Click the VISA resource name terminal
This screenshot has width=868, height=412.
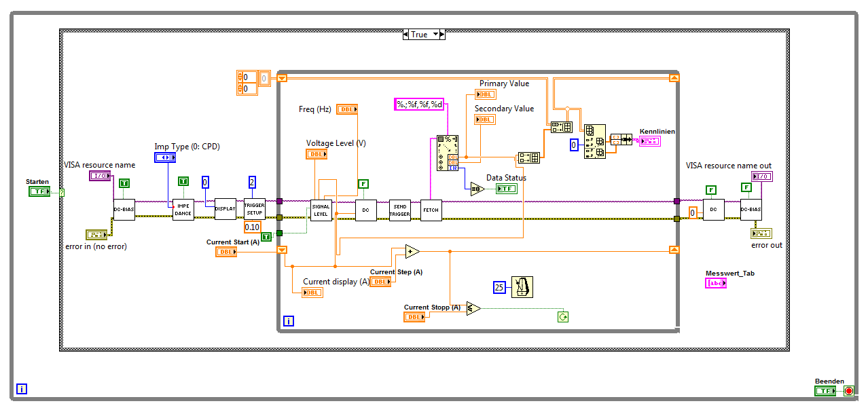tap(100, 176)
